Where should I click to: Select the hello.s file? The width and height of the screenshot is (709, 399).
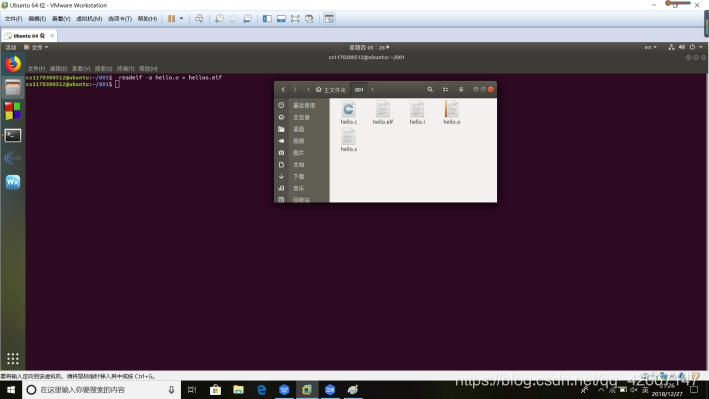349,140
